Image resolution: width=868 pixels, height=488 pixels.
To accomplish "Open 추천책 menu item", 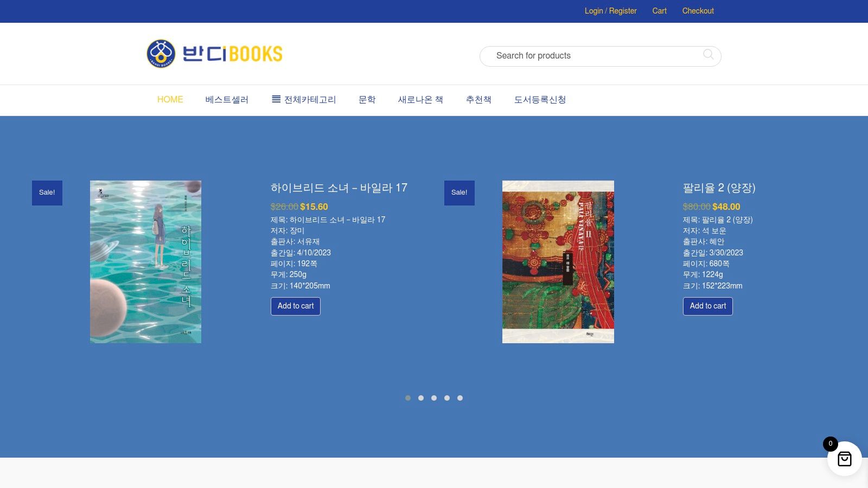I will click(x=478, y=100).
